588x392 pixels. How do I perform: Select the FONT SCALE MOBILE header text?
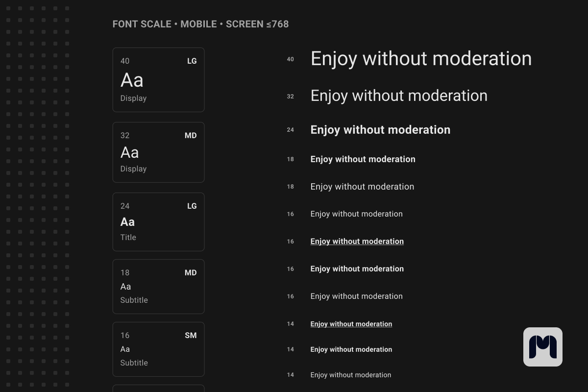point(200,24)
